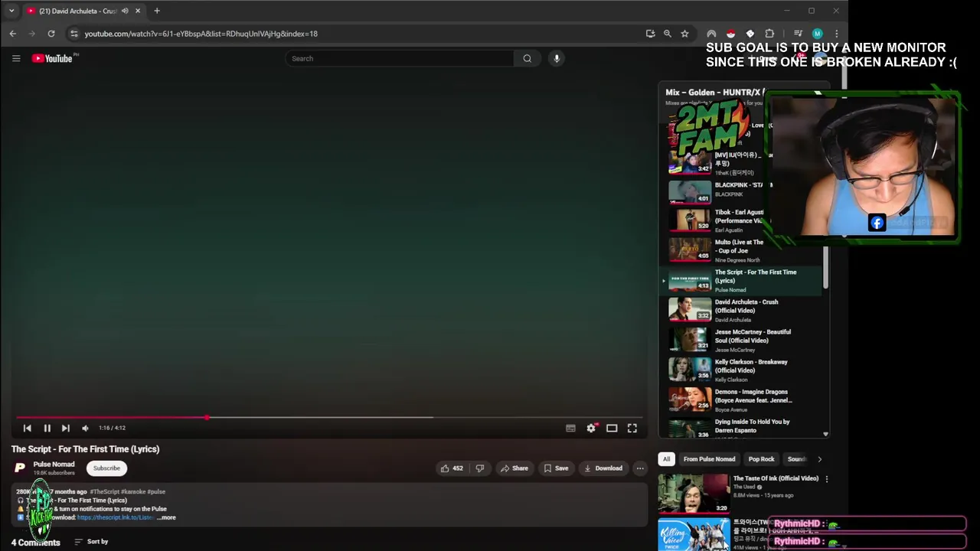Image resolution: width=980 pixels, height=551 pixels.
Task: Open the Extensions puzzle icon
Action: click(x=769, y=34)
